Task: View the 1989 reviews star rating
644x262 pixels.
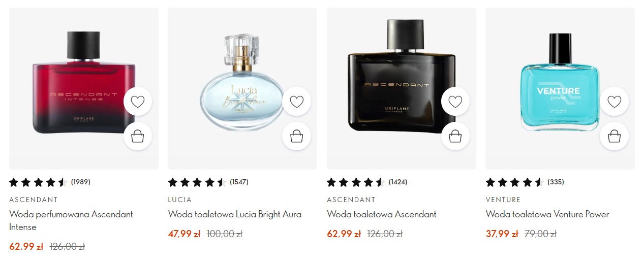Action: click(x=50, y=182)
